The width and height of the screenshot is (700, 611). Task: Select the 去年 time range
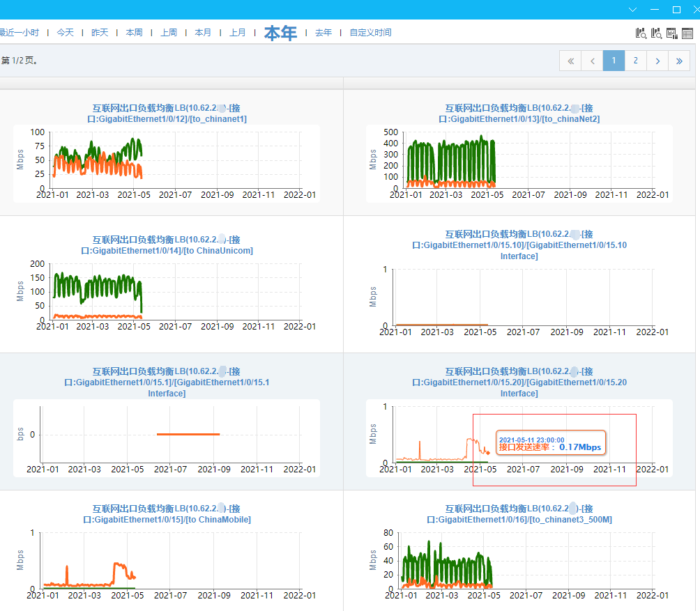[x=324, y=33]
